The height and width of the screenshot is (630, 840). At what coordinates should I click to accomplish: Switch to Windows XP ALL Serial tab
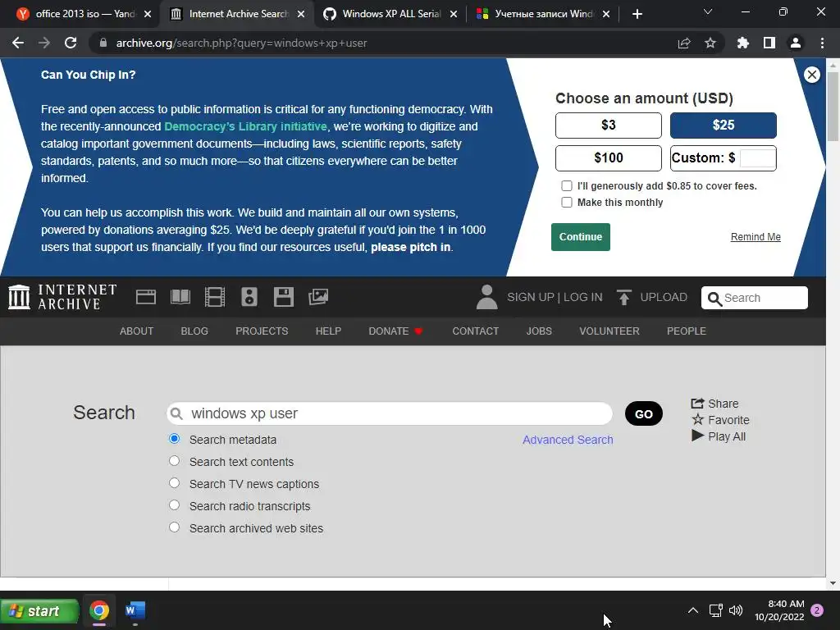pos(390,14)
